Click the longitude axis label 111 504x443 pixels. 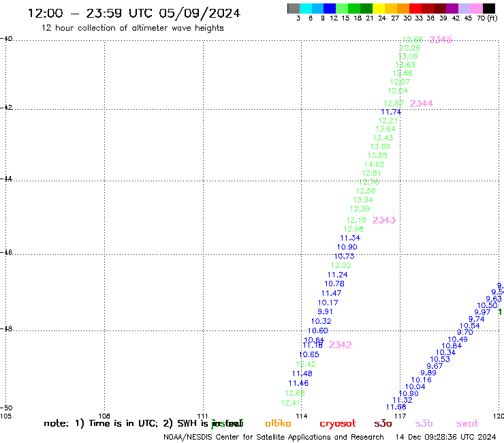click(x=202, y=416)
